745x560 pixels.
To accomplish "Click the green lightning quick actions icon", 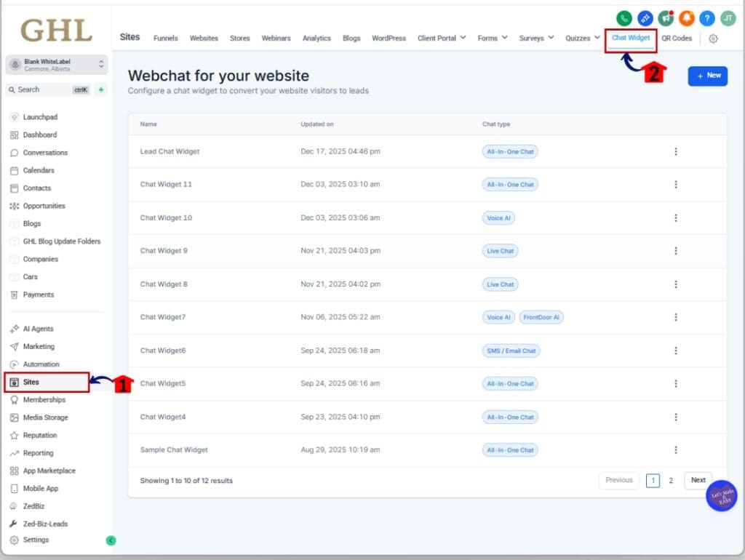I will (101, 89).
